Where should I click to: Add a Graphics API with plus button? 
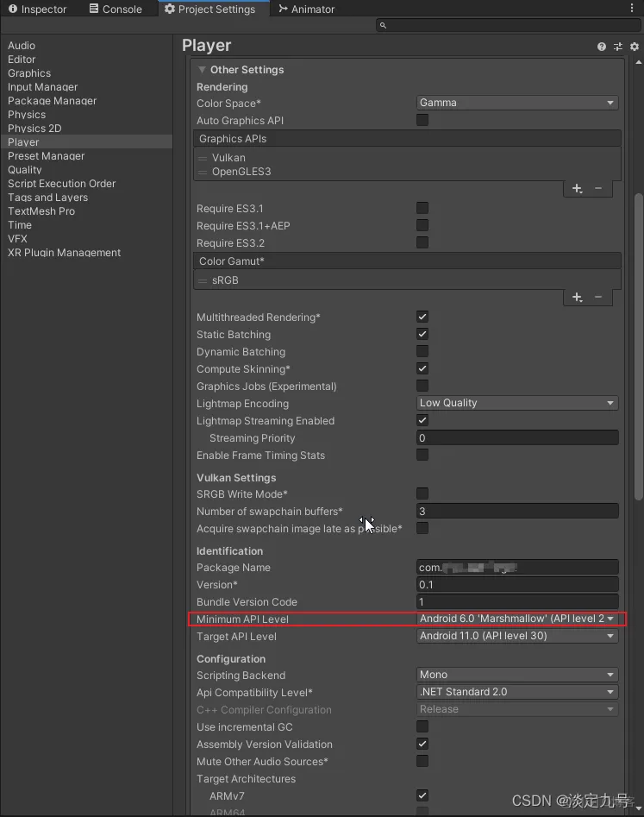577,188
